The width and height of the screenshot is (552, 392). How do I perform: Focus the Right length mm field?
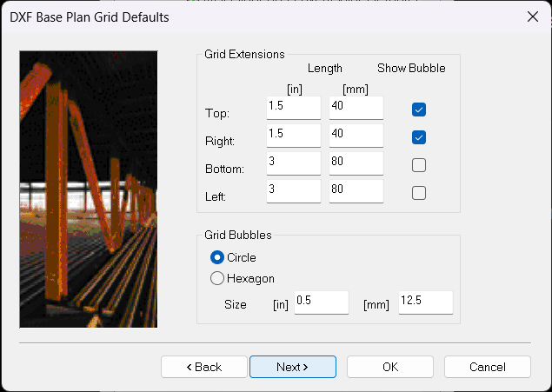point(356,136)
